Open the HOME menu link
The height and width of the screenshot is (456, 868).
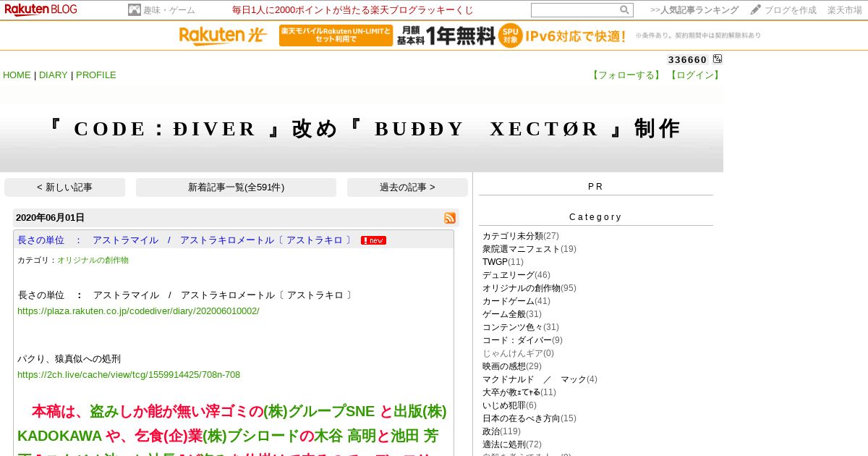point(17,75)
